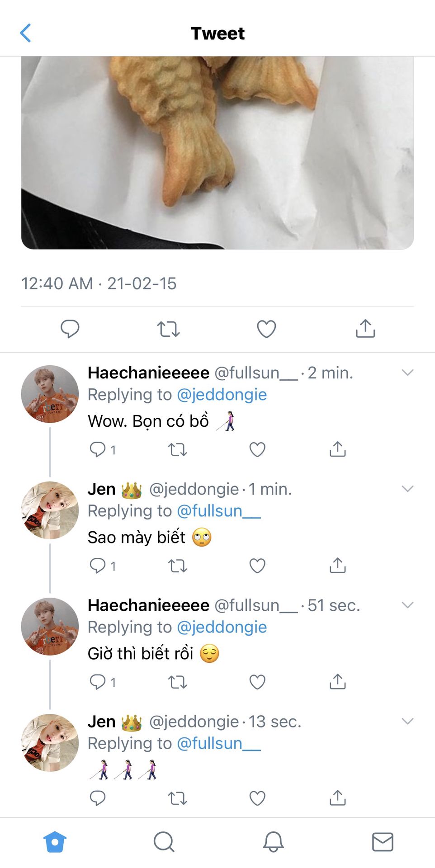
Task: Open options chevron on first Haechanieeeee reply
Action: coord(407,373)
